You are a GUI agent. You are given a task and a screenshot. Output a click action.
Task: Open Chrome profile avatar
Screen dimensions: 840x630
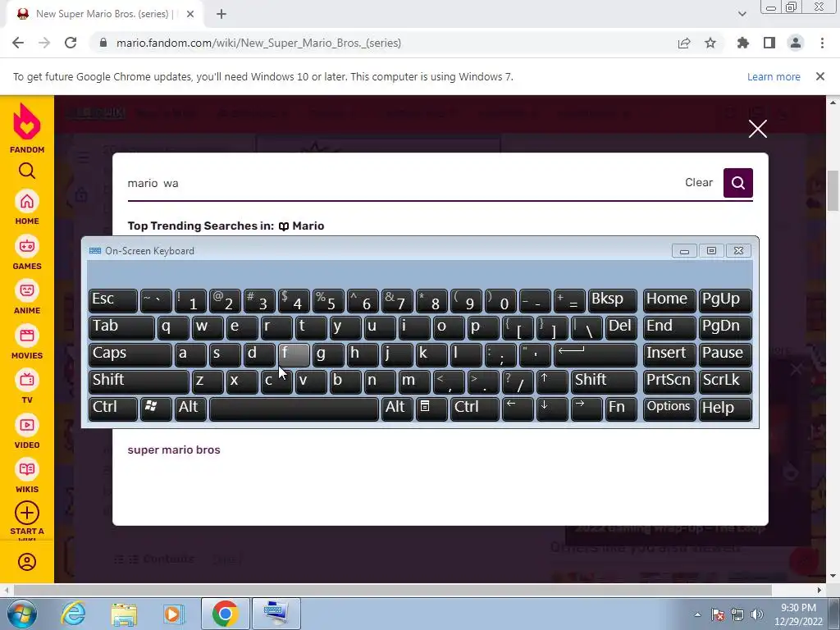796,43
